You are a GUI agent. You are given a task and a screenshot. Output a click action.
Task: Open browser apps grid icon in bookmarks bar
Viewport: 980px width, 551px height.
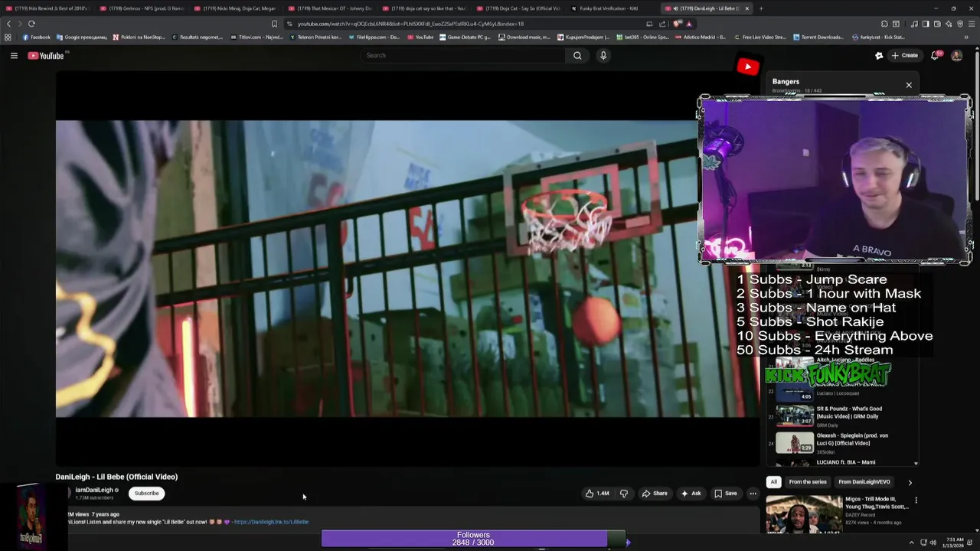tap(8, 37)
